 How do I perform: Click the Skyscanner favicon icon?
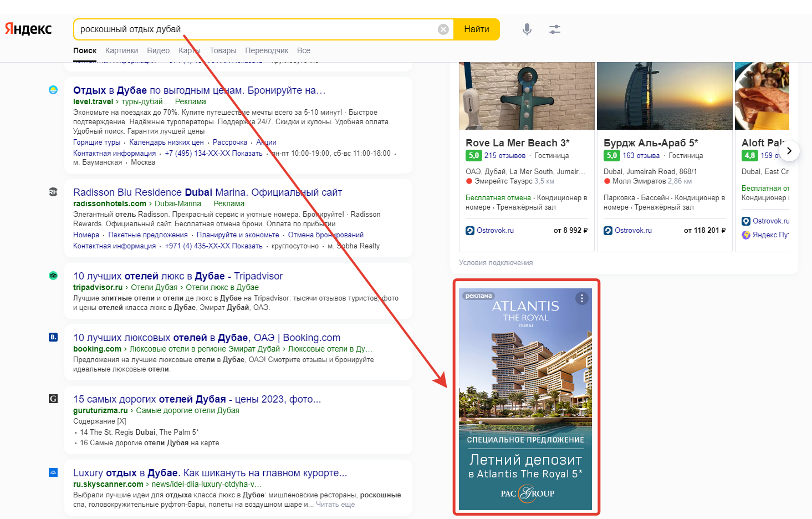53,472
